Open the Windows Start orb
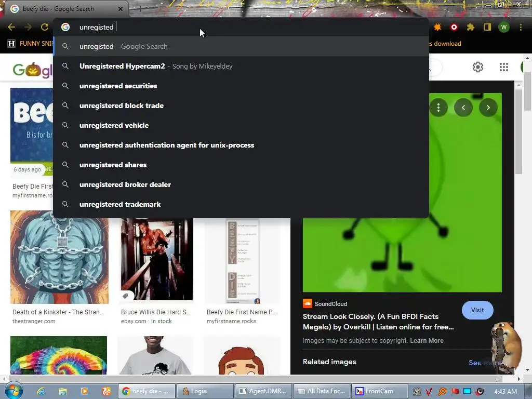The image size is (532, 399). [13, 391]
